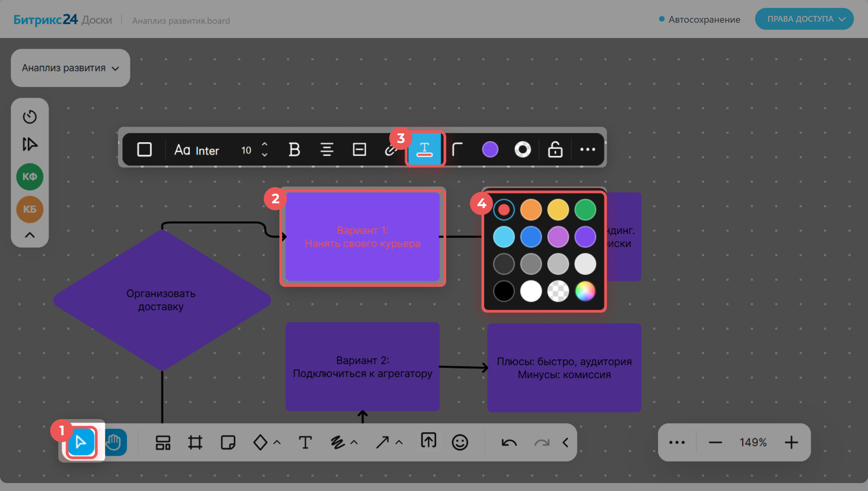Select the arrow pointer tool
868x491 pixels.
(x=81, y=442)
